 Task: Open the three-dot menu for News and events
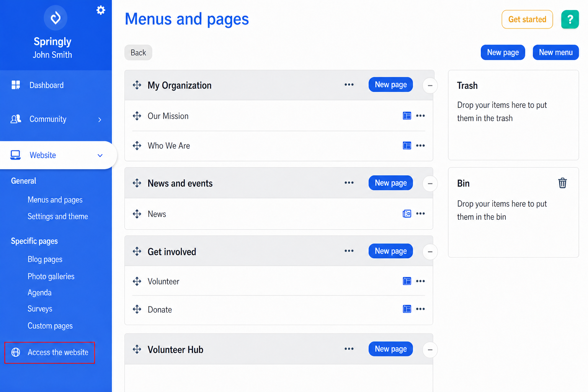[349, 183]
